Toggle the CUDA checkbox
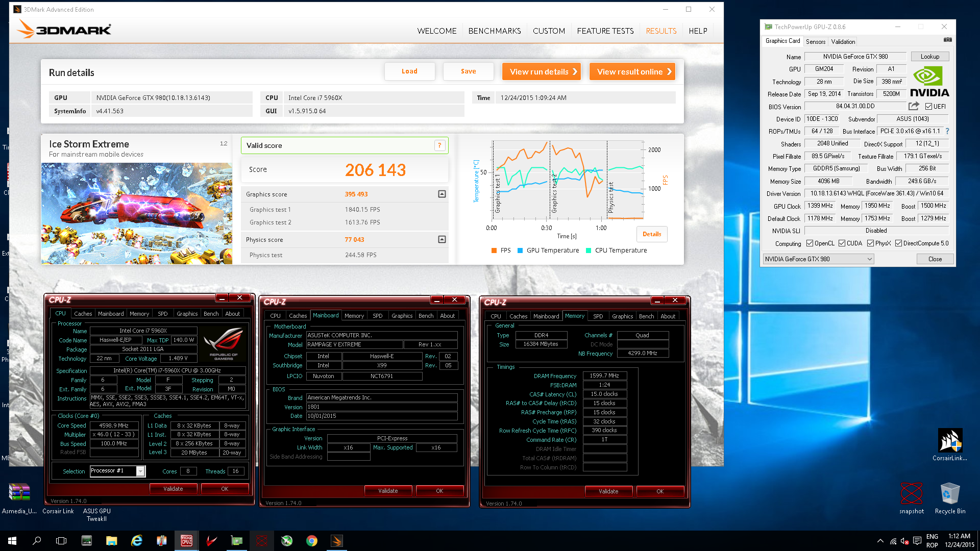980x551 pixels. [x=842, y=243]
